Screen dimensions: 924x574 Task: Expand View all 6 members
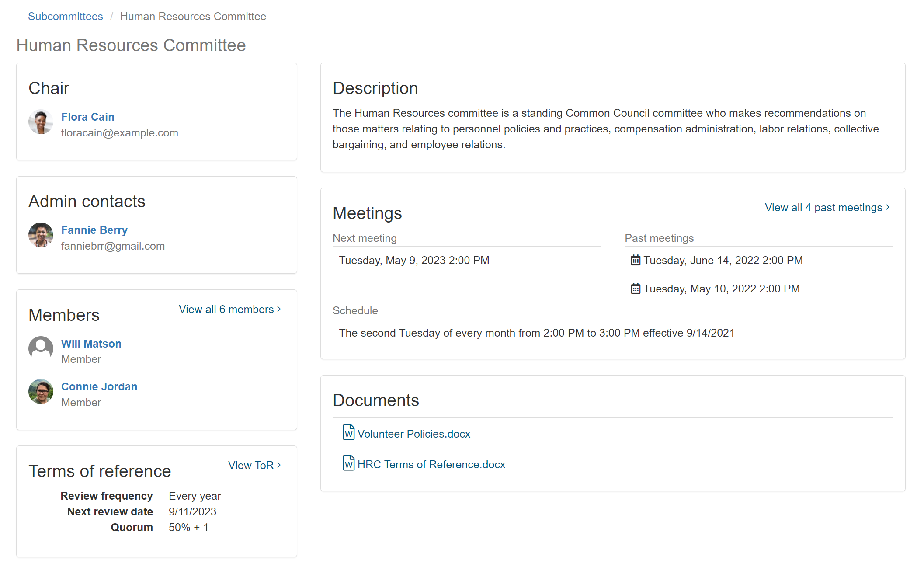[229, 310]
